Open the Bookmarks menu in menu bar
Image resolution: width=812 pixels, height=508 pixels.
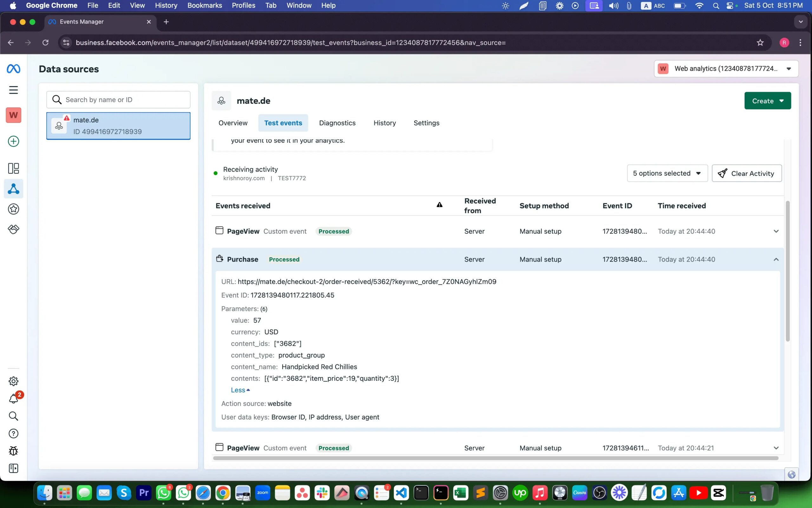click(x=204, y=5)
